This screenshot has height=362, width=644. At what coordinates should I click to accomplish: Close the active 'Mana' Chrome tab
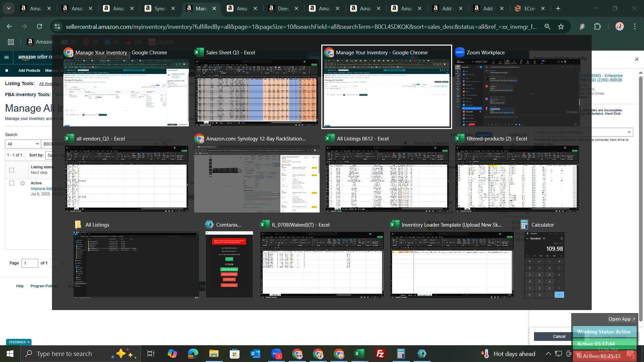click(214, 8)
